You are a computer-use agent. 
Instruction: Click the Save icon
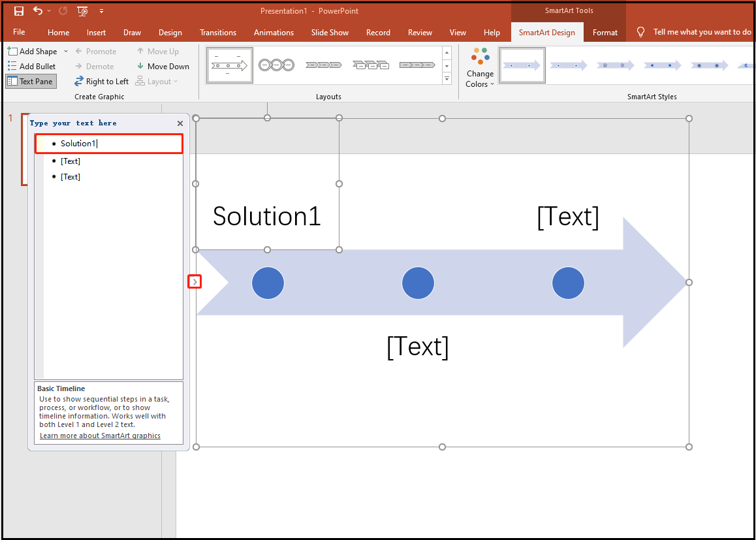pos(18,11)
